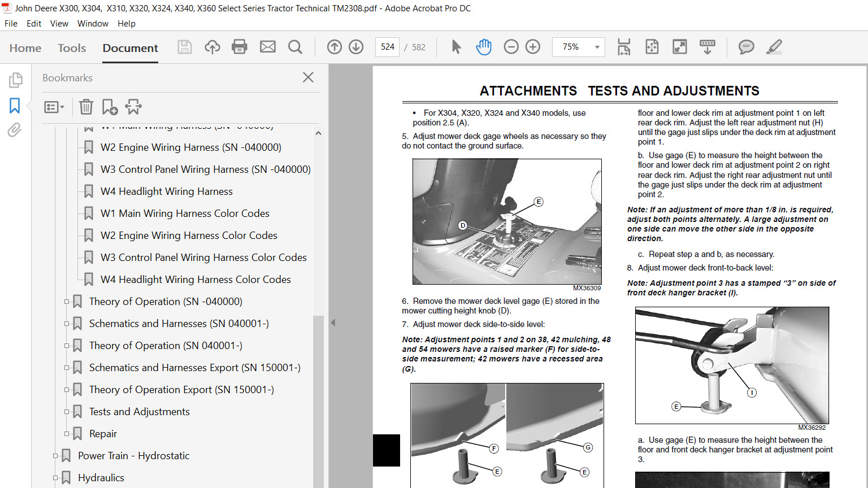868x488 pixels.
Task: Open W2 Engine Wiring Harness (SN -040000) bookmark
Action: coord(191,147)
